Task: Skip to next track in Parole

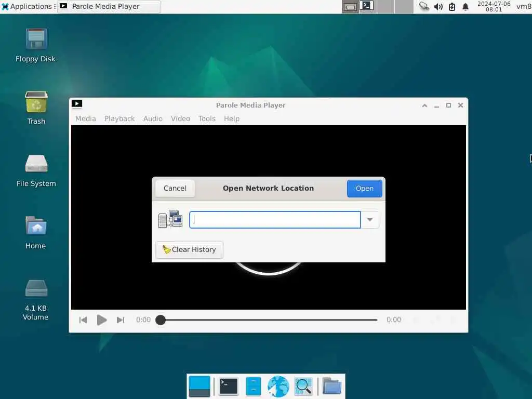Action: 121,320
